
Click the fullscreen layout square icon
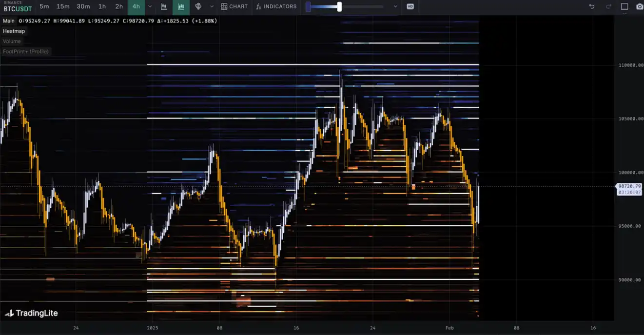click(624, 6)
